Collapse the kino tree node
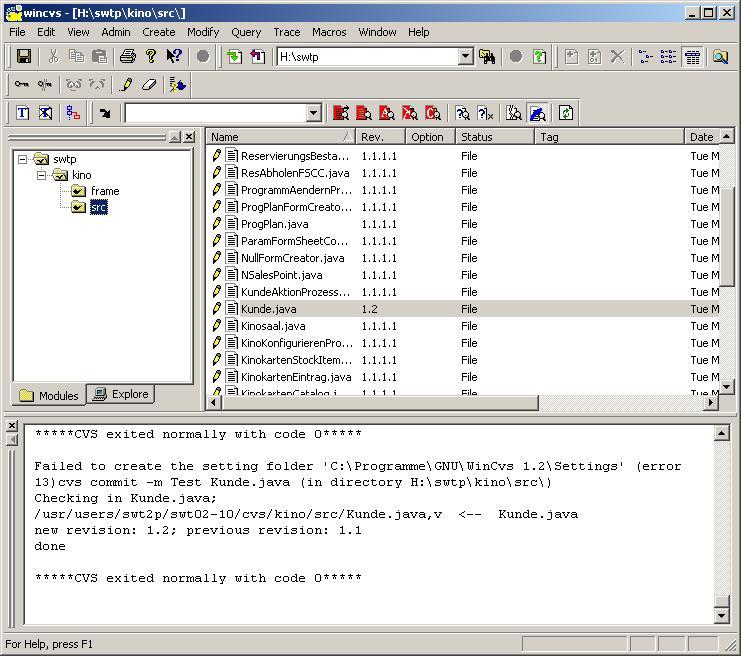741x656 pixels. 42,175
